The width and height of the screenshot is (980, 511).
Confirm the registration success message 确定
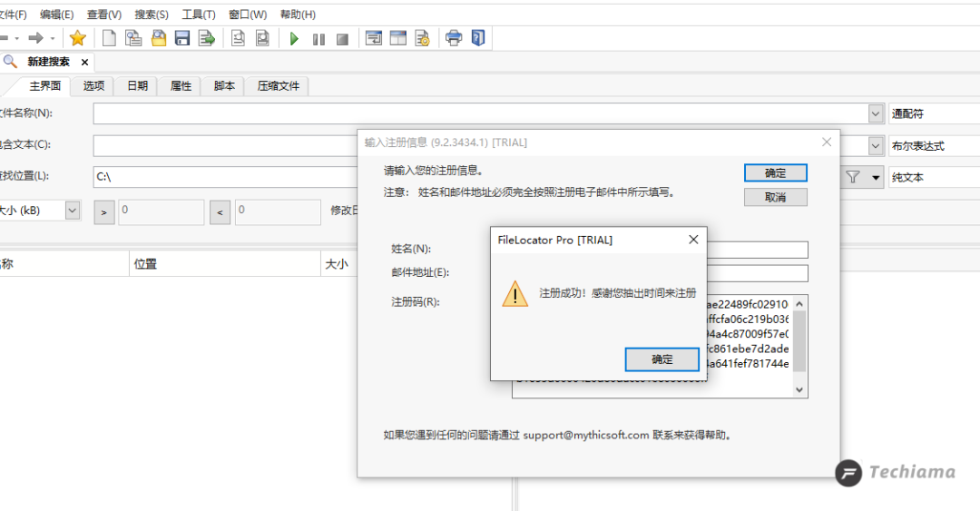(x=661, y=359)
